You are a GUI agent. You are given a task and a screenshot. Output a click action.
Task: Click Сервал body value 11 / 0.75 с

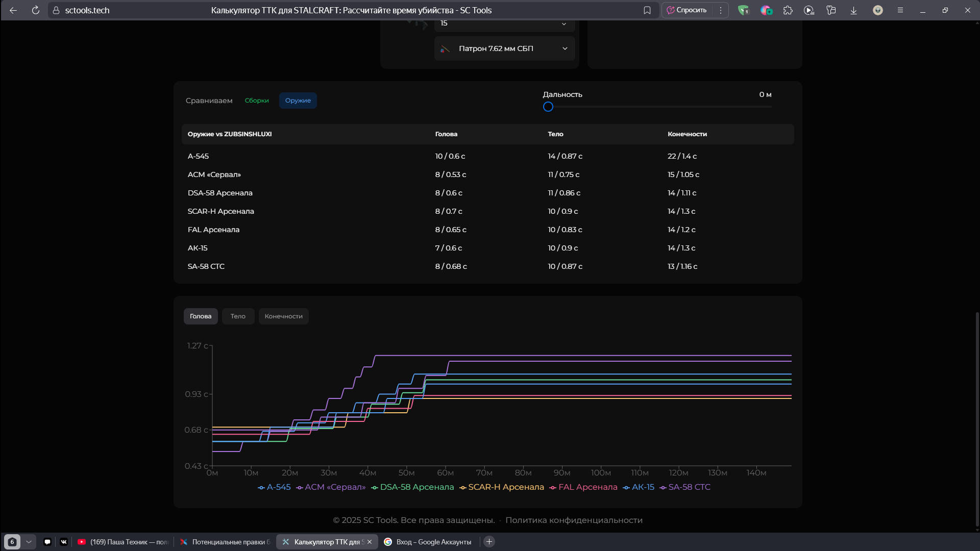tap(563, 174)
